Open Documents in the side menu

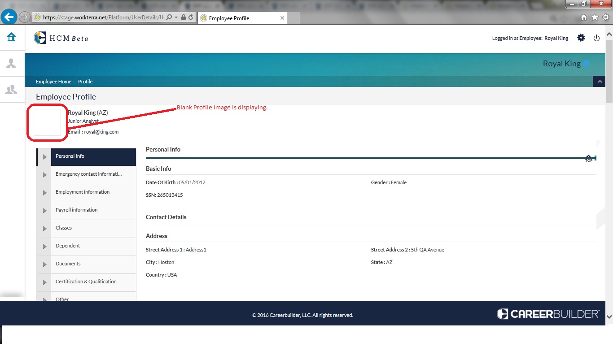[68, 264]
